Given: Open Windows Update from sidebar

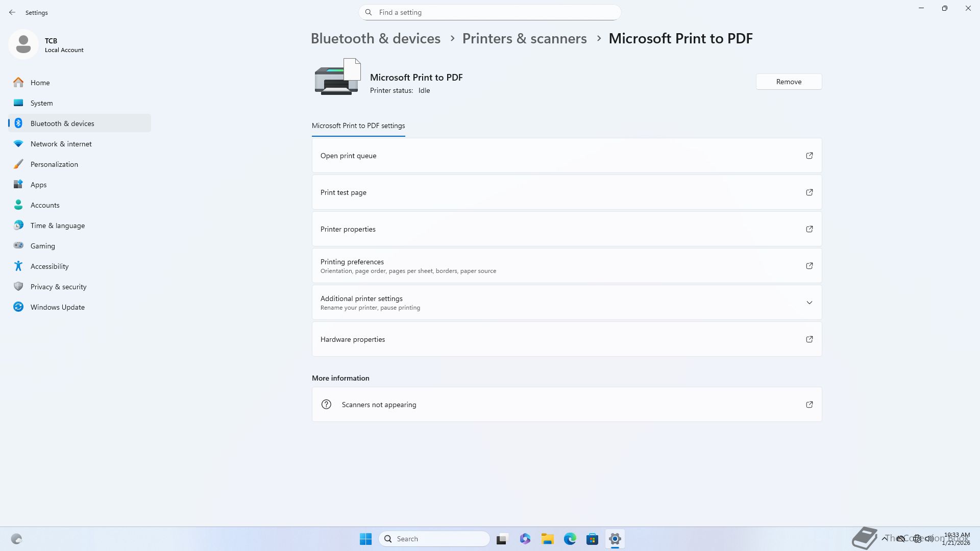Looking at the screenshot, I should coord(57,307).
